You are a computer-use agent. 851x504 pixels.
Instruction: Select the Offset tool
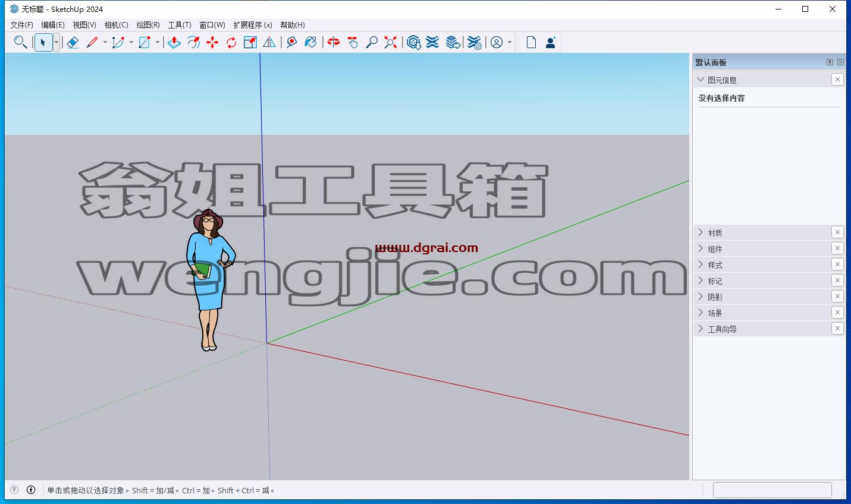coord(193,42)
